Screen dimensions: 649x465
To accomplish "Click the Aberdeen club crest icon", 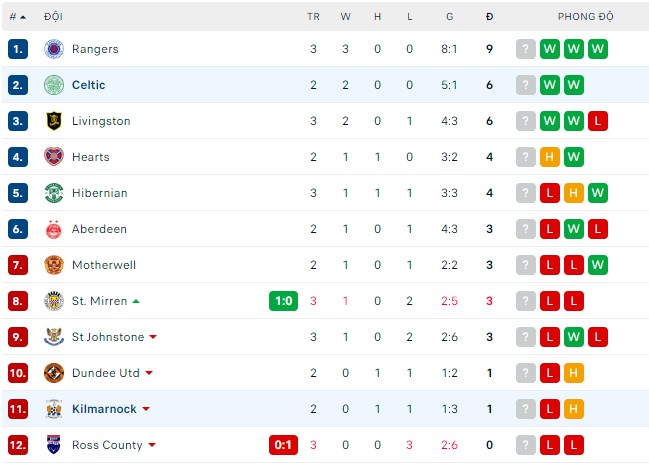I will pyautogui.click(x=54, y=229).
